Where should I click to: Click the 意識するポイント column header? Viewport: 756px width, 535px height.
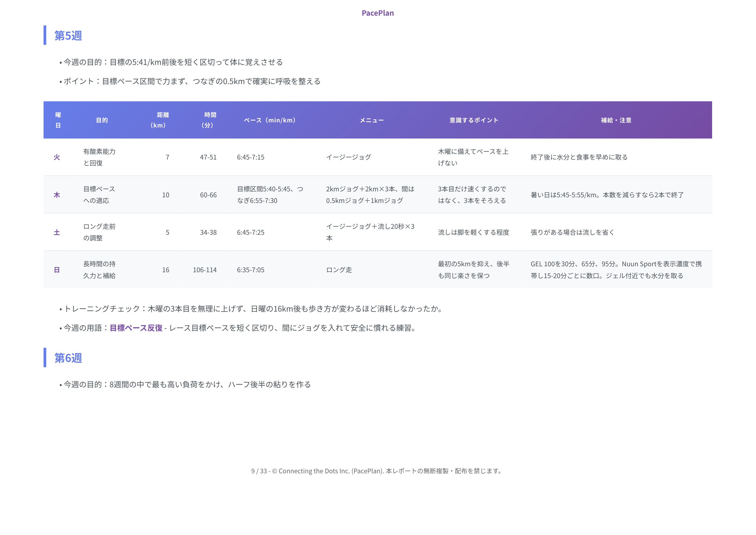pyautogui.click(x=474, y=120)
